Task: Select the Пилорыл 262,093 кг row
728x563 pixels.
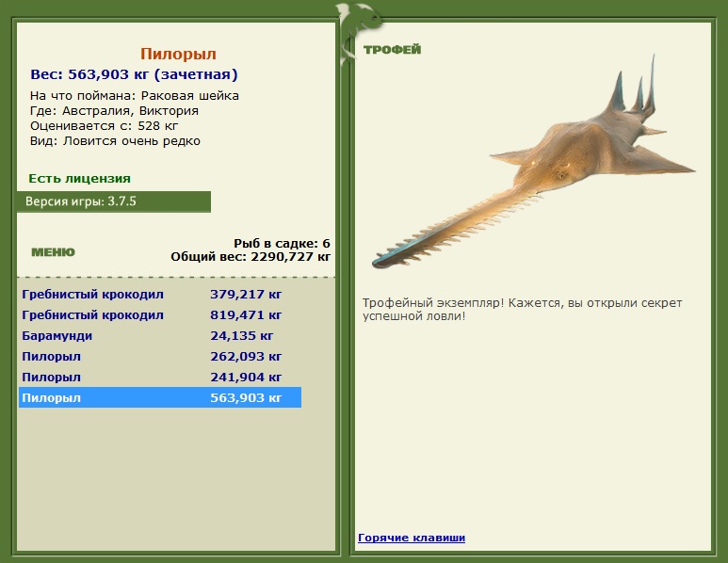Action: [x=160, y=357]
